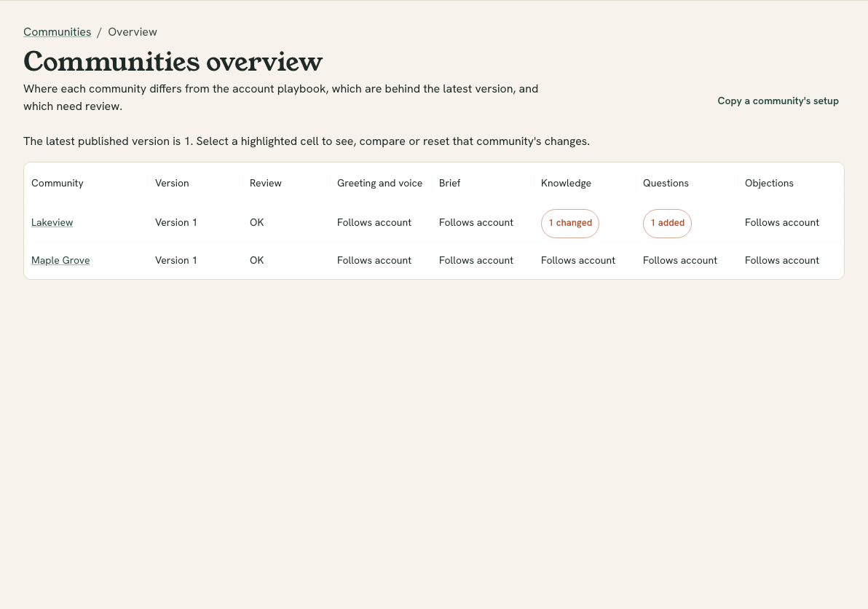Open the Lakeview community link
This screenshot has width=868, height=609.
(x=52, y=223)
